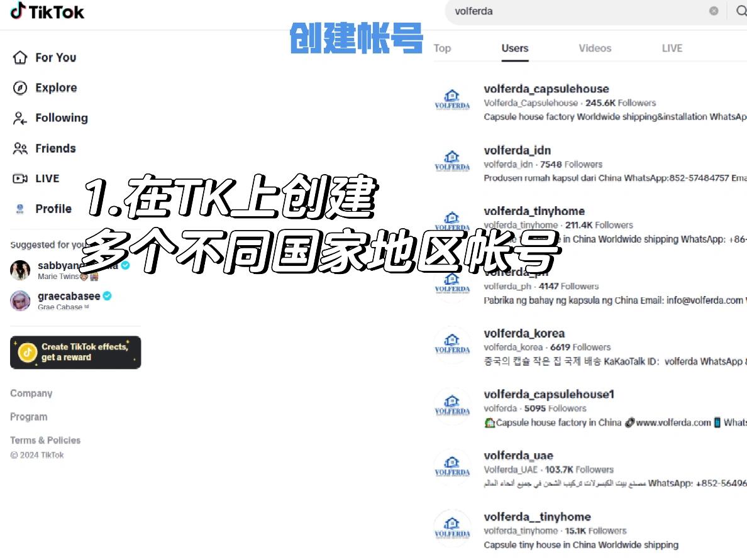The image size is (747, 560).
Task: Click Korean KaKaoTalk ID description
Action: pos(615,361)
